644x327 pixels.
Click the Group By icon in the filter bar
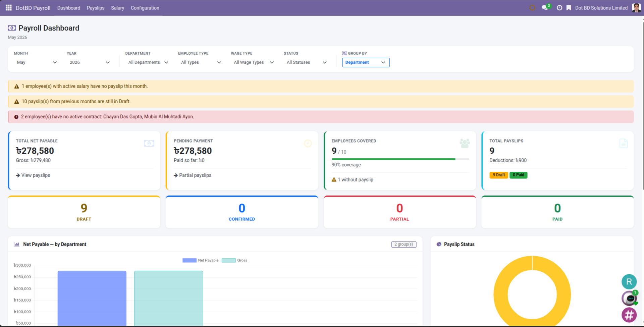[x=344, y=53]
